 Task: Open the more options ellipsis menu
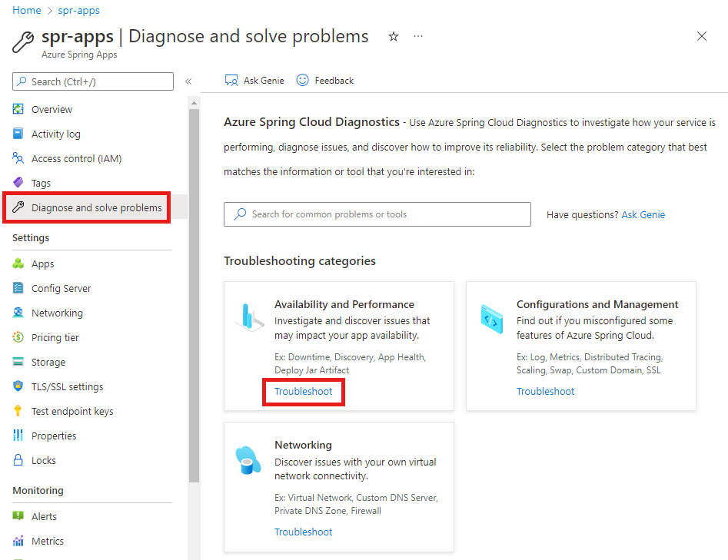[418, 36]
